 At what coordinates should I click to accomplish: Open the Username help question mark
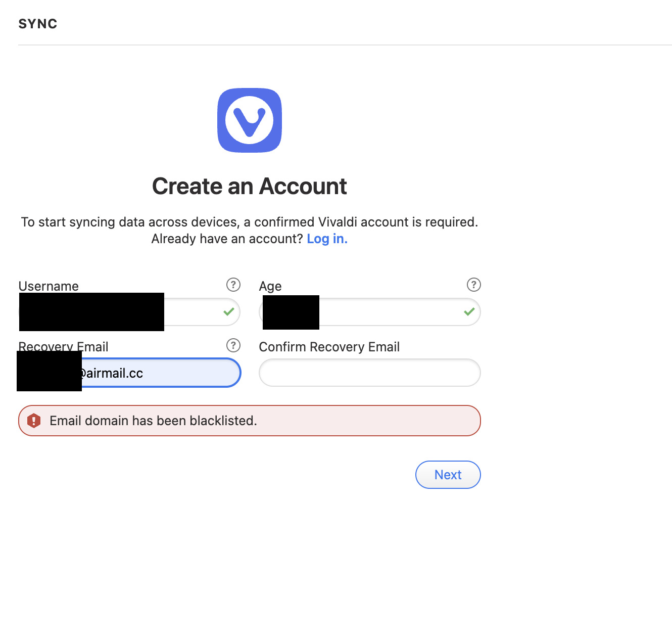233,285
